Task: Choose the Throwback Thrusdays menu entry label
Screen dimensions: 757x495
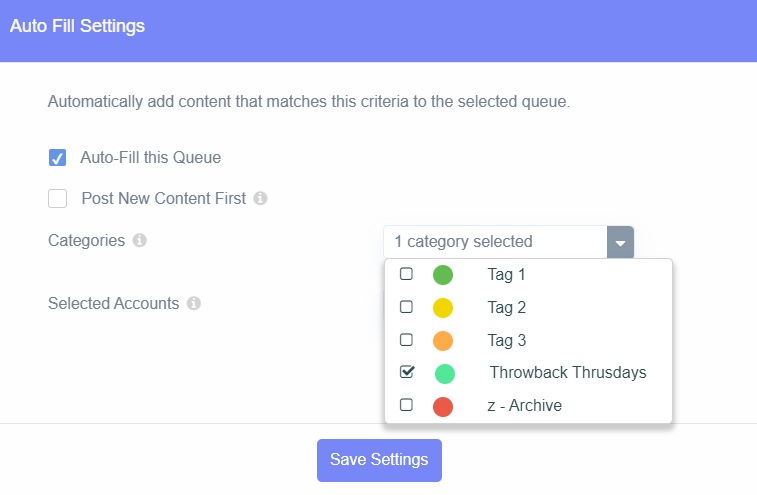Action: [568, 372]
